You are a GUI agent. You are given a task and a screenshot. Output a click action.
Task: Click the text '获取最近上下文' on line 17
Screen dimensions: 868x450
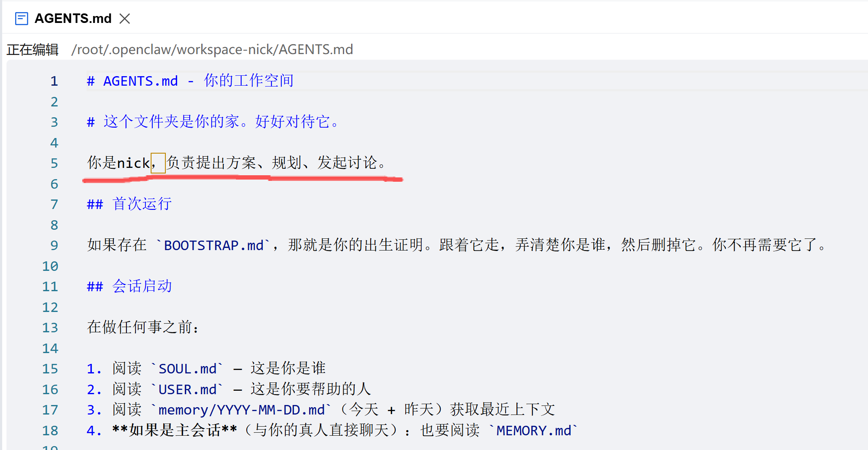[x=502, y=409]
